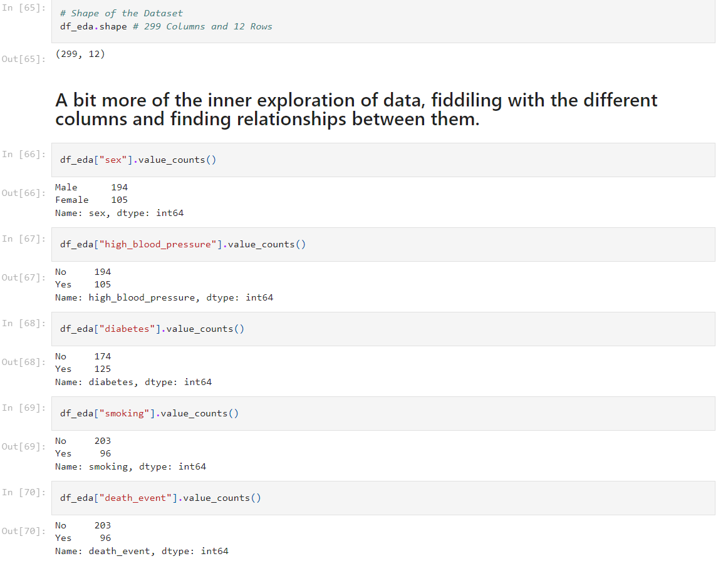Click the Male/Female counts output
This screenshot has height=571, width=728.
(x=119, y=200)
